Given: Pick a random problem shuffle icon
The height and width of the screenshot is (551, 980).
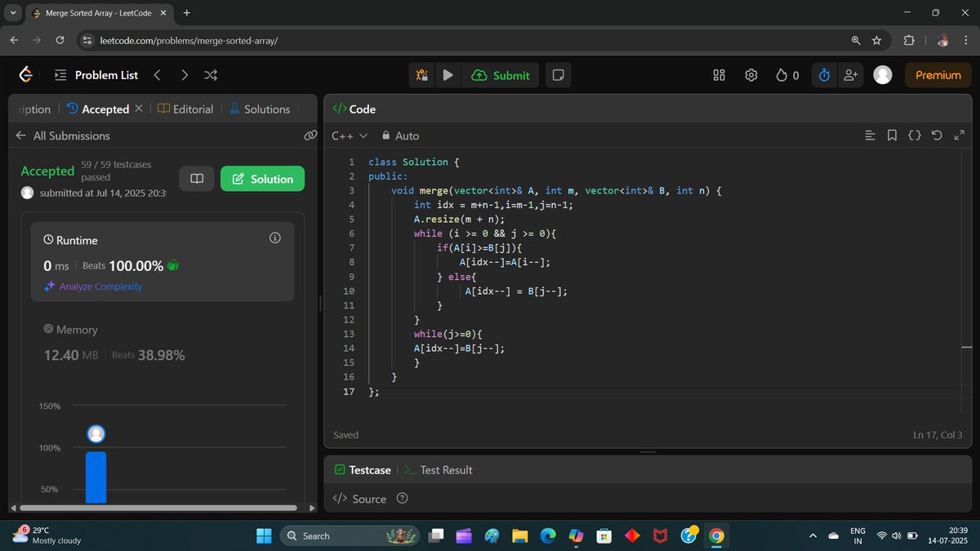Looking at the screenshot, I should [211, 75].
